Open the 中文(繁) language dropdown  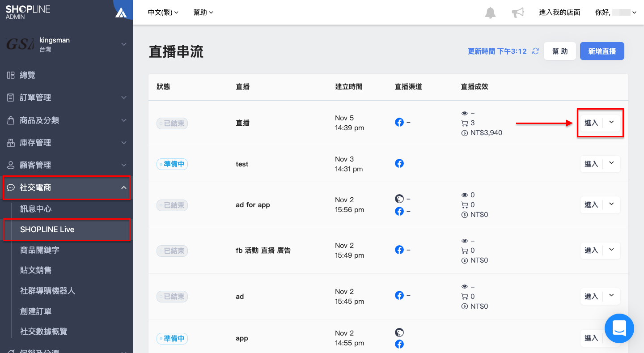click(x=163, y=13)
